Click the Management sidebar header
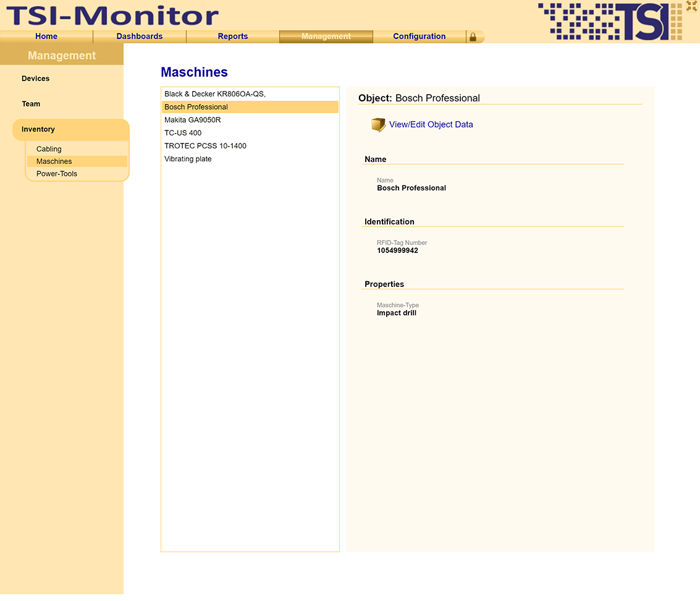This screenshot has height=601, width=700. point(62,56)
